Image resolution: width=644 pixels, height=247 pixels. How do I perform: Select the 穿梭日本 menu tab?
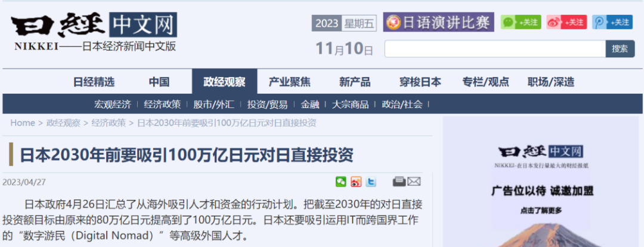click(420, 82)
